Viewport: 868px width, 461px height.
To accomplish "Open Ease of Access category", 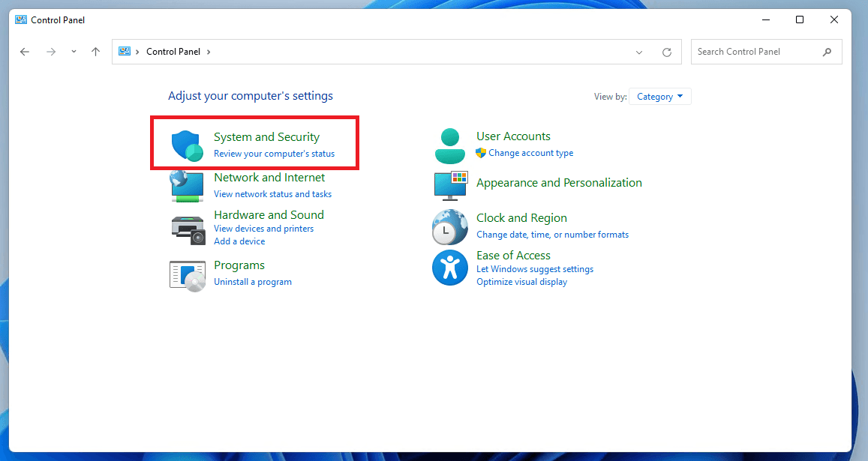I will (513, 256).
